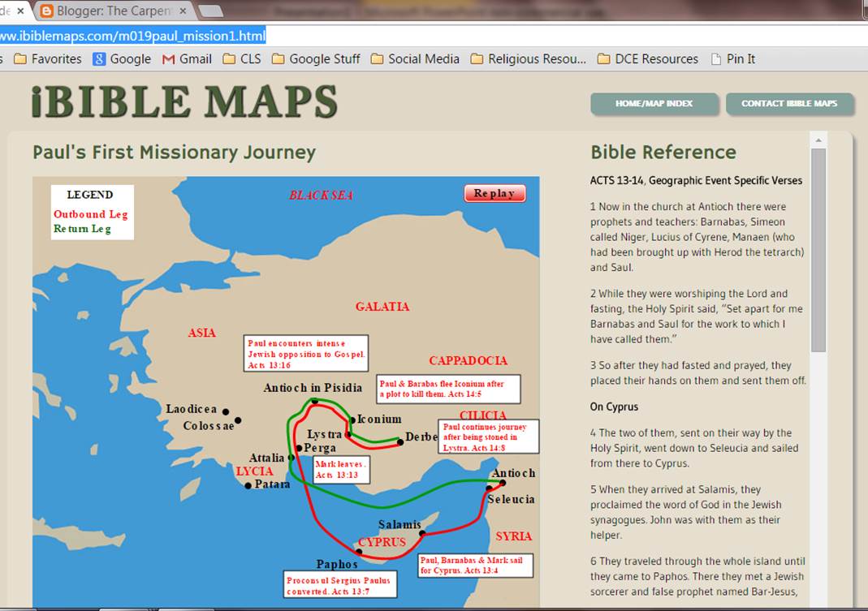Open the Google Stuff bookmarks folder
The height and width of the screenshot is (611, 868).
coord(315,58)
